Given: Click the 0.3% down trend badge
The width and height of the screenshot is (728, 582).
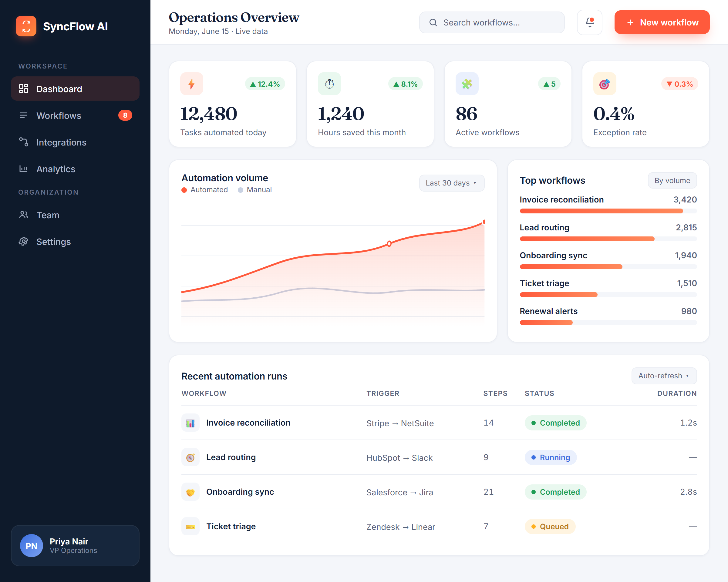Looking at the screenshot, I should pyautogui.click(x=680, y=84).
